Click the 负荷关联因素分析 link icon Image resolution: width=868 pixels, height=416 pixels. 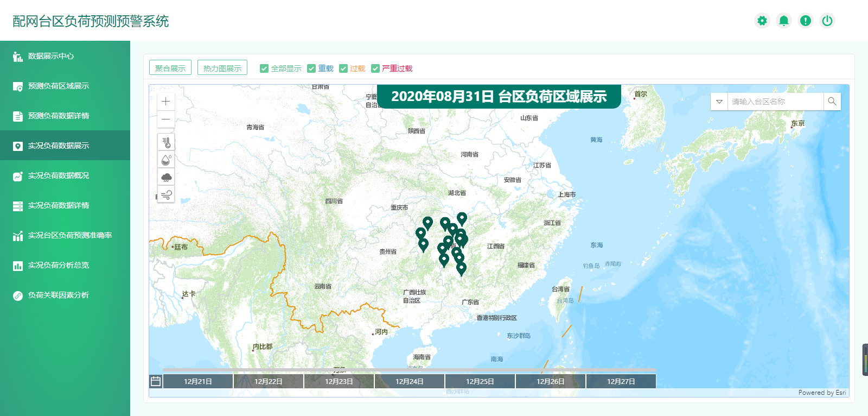click(17, 295)
